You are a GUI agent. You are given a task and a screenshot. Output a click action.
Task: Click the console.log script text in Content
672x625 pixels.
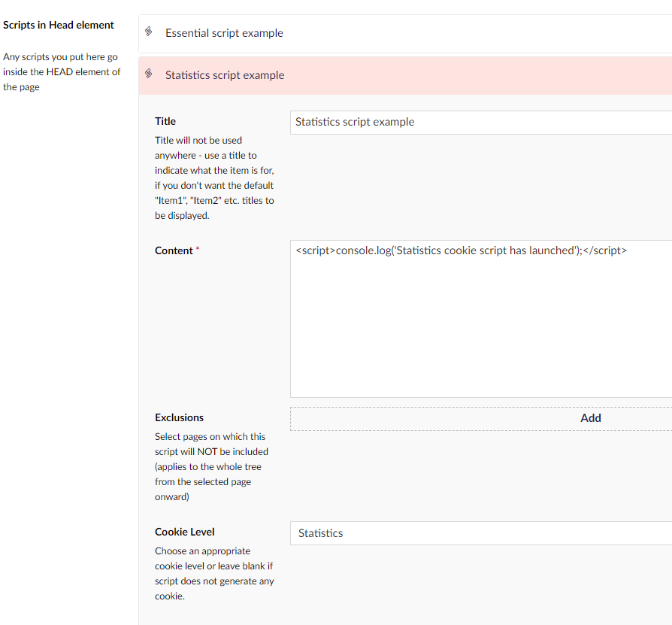461,250
